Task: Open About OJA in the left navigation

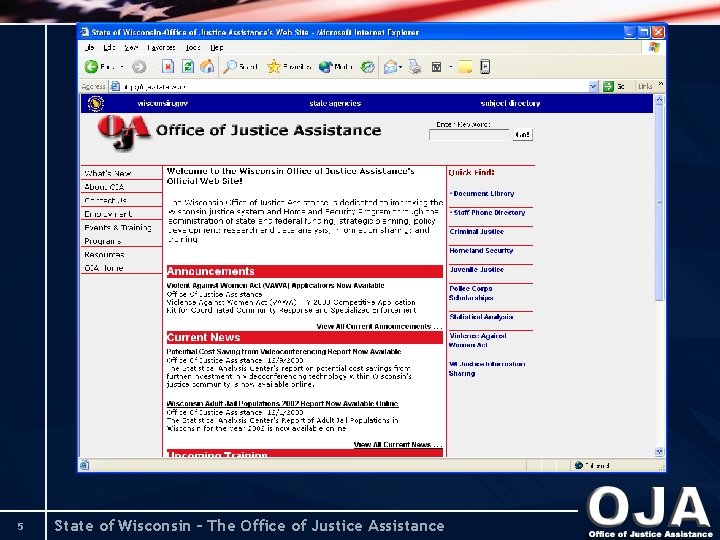Action: pyautogui.click(x=104, y=187)
